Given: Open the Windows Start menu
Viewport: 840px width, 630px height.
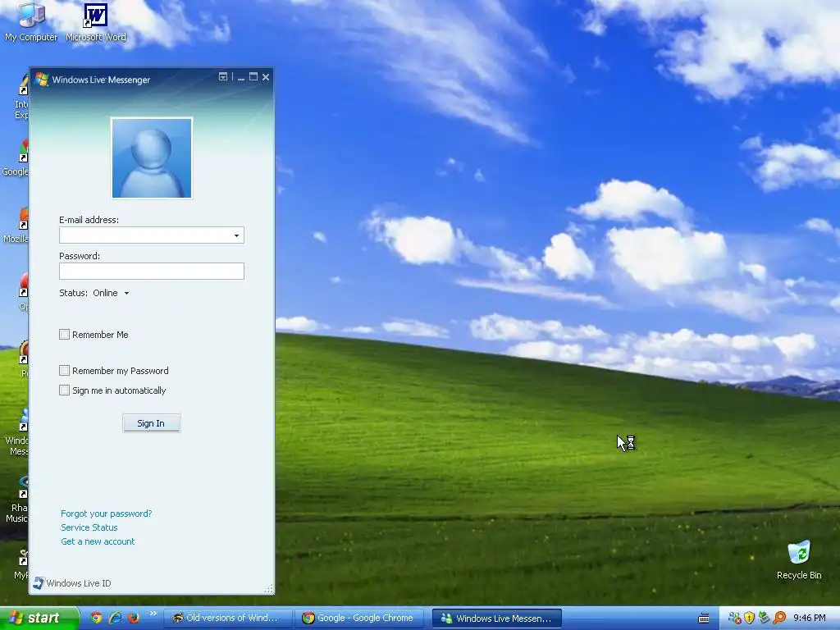Looking at the screenshot, I should click(39, 619).
